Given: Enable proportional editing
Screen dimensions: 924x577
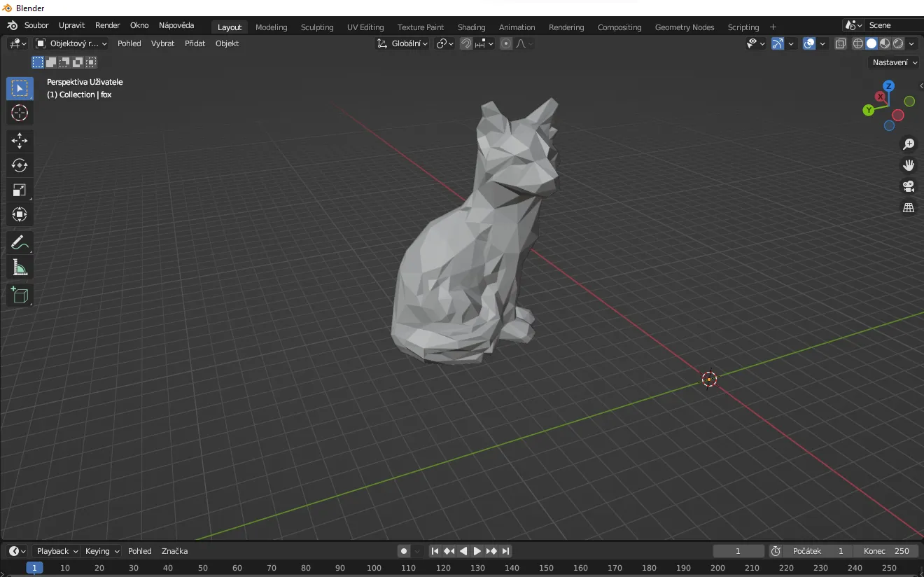Looking at the screenshot, I should coord(506,43).
